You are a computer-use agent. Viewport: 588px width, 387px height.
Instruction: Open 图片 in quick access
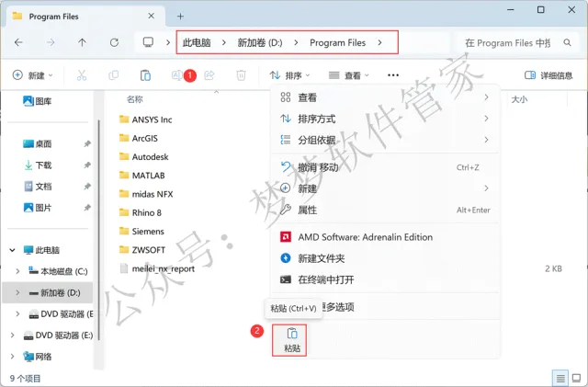37,208
